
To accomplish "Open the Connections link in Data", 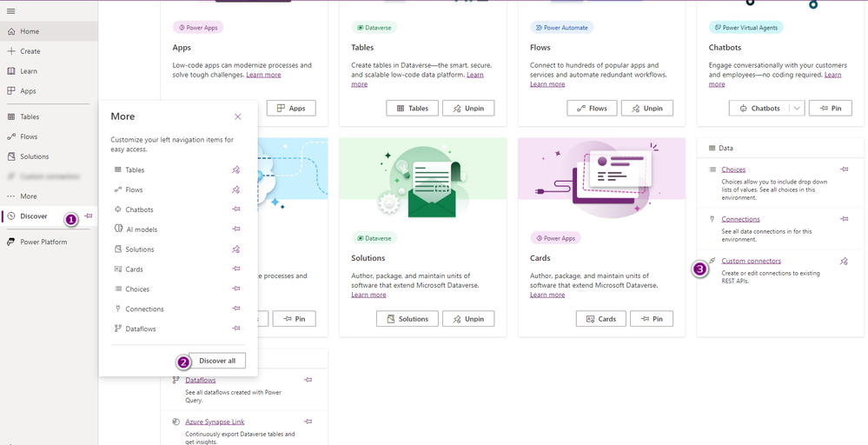I will [x=740, y=219].
